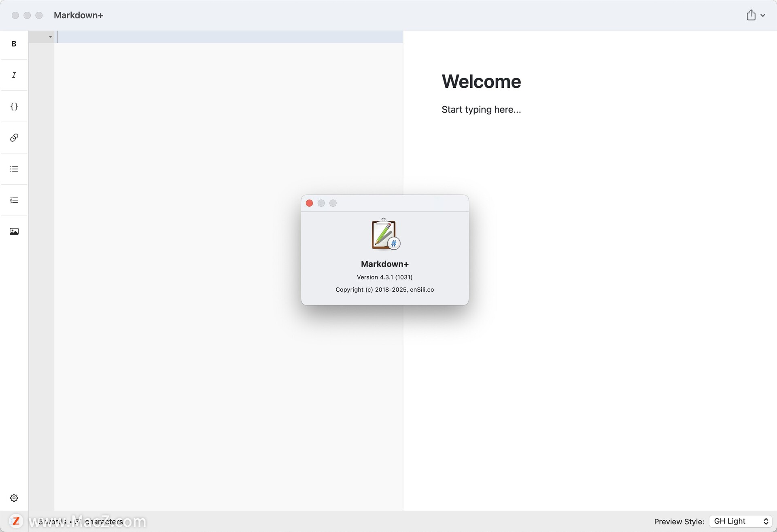The height and width of the screenshot is (532, 777).
Task: Toggle bold formatting in the sidebar
Action: pyautogui.click(x=14, y=44)
